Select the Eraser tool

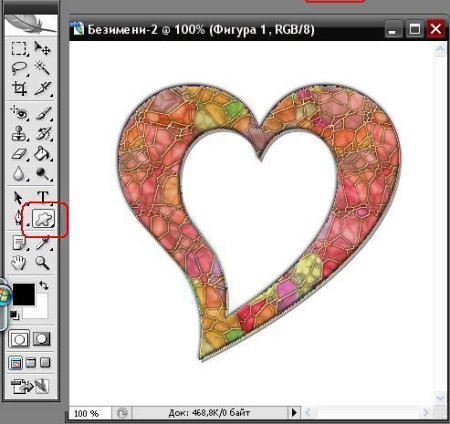point(19,154)
